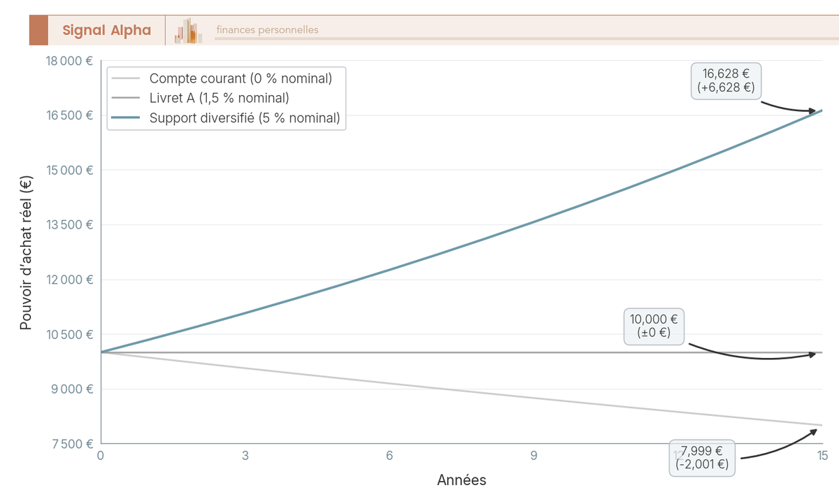Click arrow tip pointing at Livret A line
This screenshot has width=839, height=504.
point(815,354)
